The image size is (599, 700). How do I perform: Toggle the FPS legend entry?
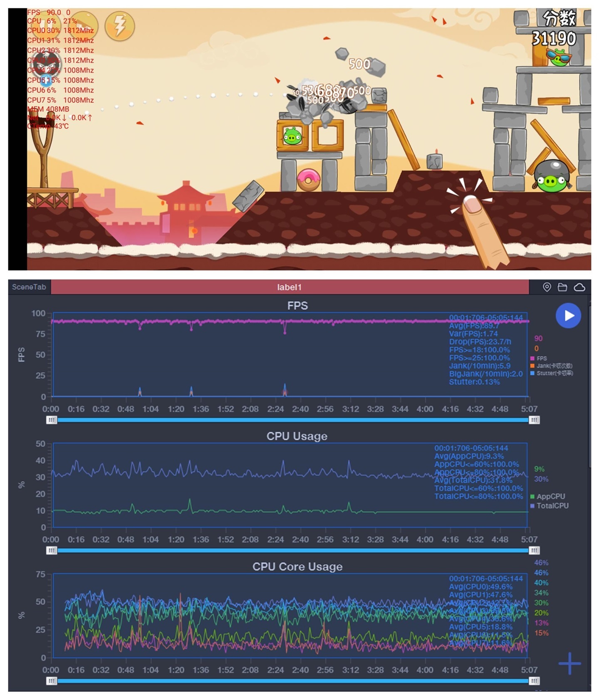click(x=539, y=358)
